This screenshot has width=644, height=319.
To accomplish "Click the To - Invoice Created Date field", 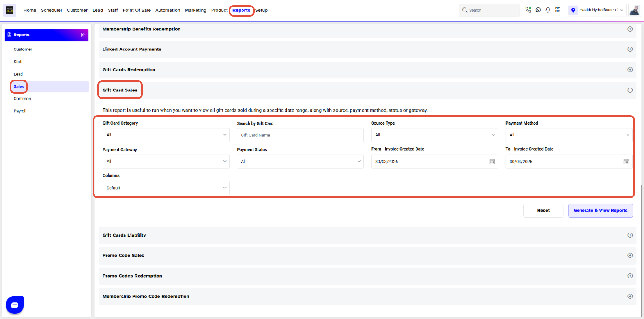I will [569, 162].
